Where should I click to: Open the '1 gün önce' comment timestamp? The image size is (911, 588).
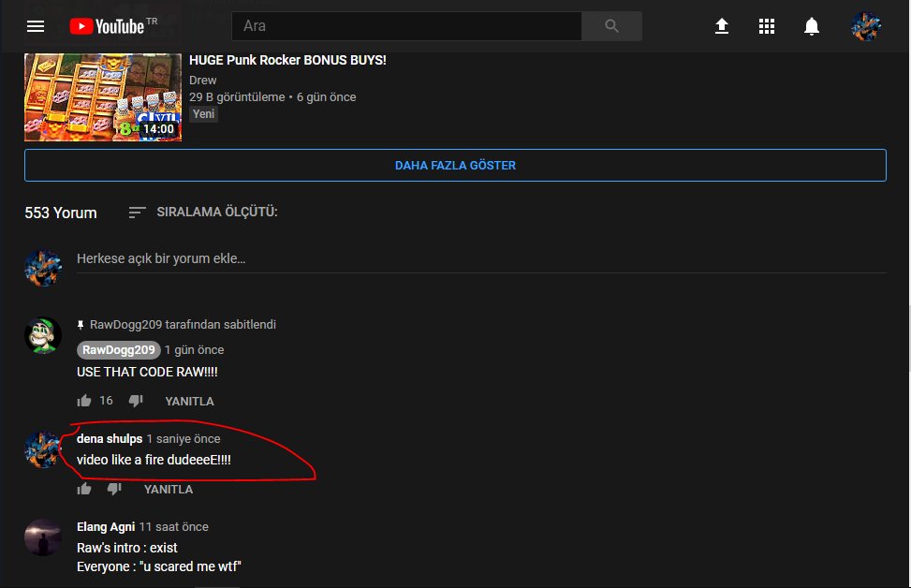(x=194, y=350)
